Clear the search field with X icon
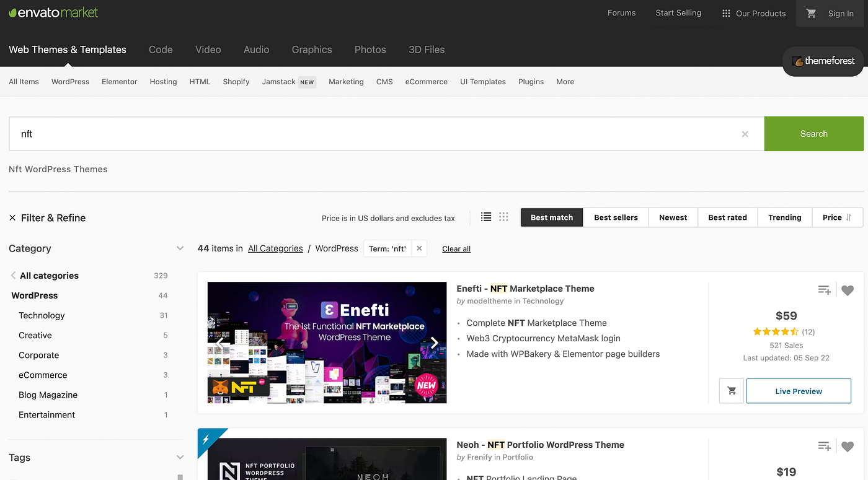This screenshot has width=868, height=480. coord(745,134)
